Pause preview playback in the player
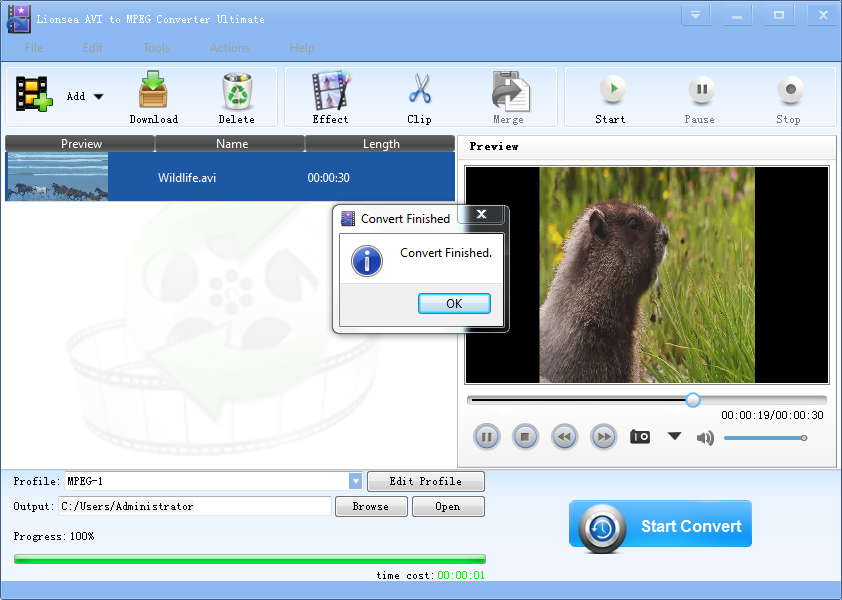This screenshot has height=600, width=842. coord(487,437)
